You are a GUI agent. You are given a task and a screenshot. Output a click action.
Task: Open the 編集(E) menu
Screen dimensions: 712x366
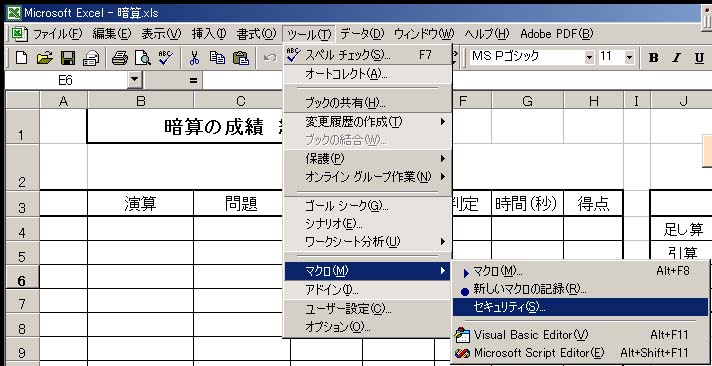pos(111,34)
